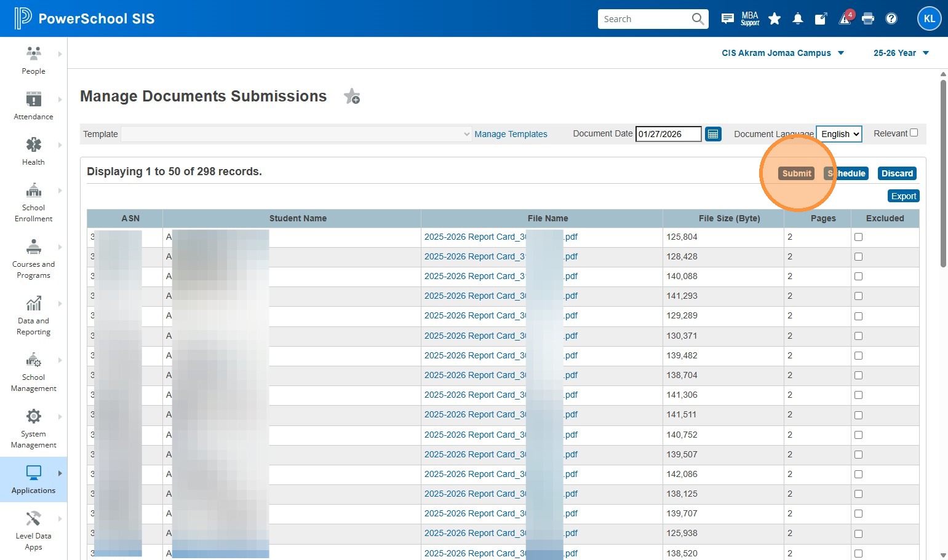The image size is (948, 560).
Task: Open the printer icon in header
Action: point(868,18)
